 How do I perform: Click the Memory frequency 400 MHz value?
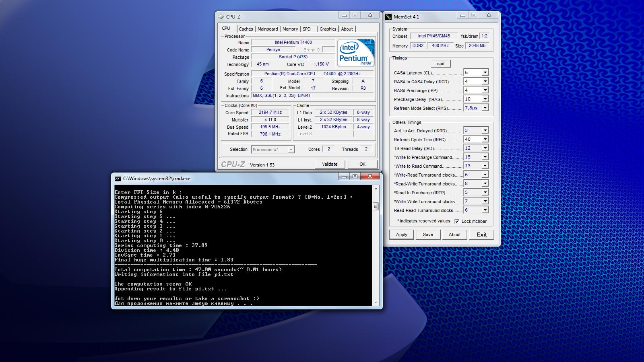pyautogui.click(x=440, y=46)
